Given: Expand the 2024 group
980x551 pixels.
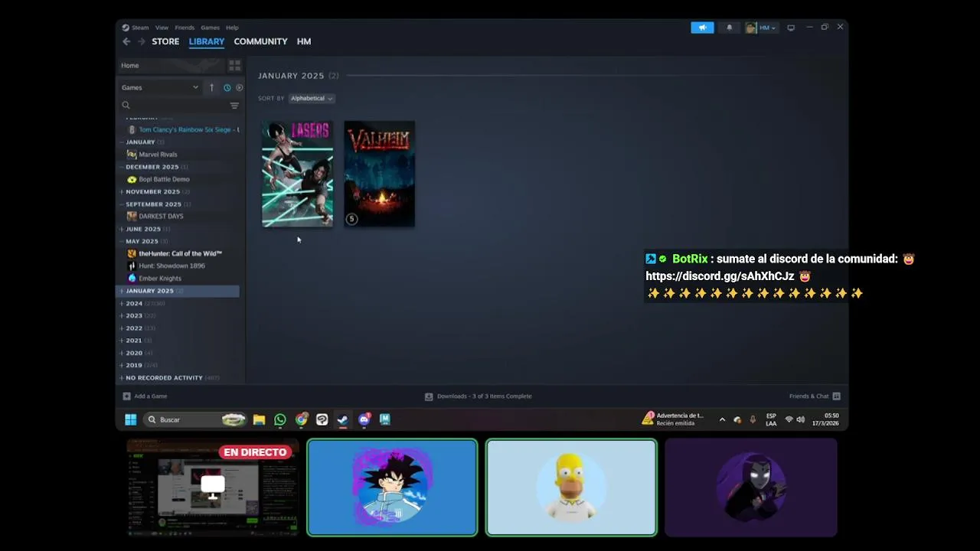Looking at the screenshot, I should 122,303.
